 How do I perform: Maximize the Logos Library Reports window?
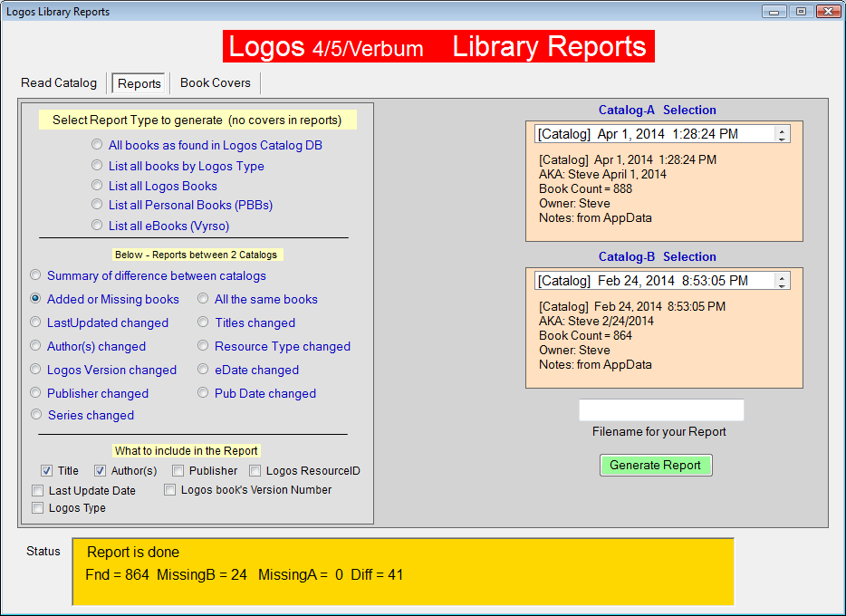pyautogui.click(x=802, y=12)
